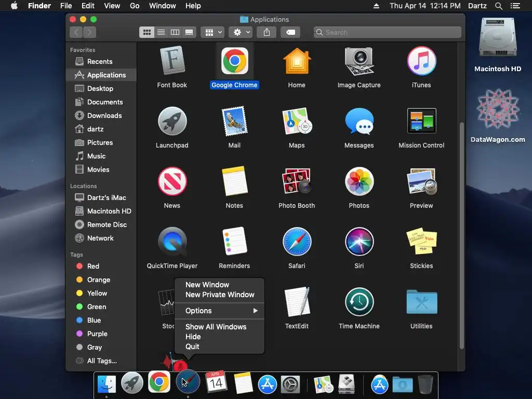Click the Notes app in Applications
This screenshot has width=532, height=399.
point(234,181)
